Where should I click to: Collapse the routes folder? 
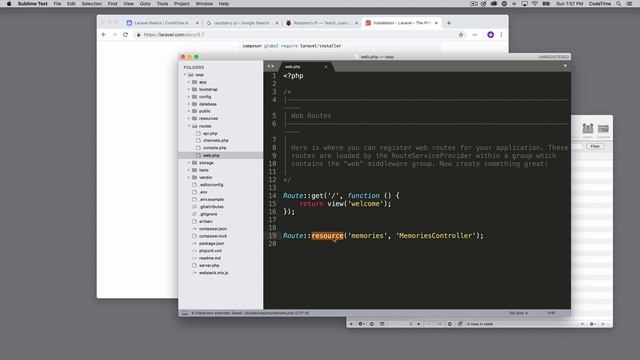189,126
